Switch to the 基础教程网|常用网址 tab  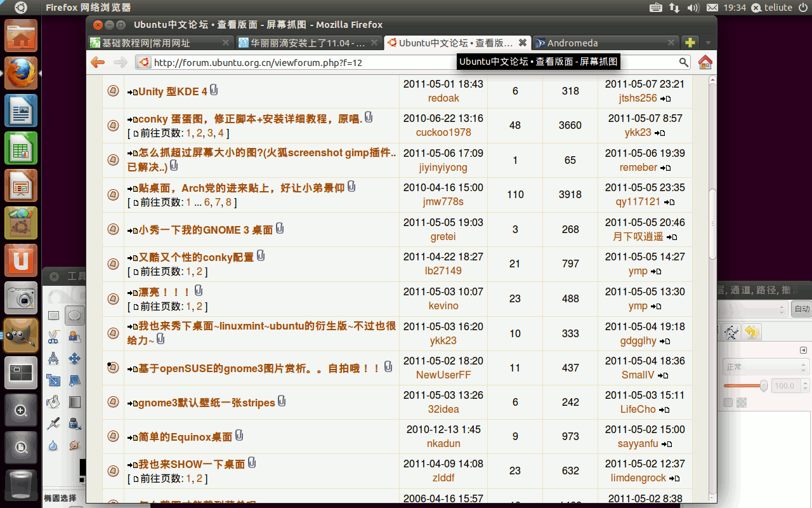point(159,43)
